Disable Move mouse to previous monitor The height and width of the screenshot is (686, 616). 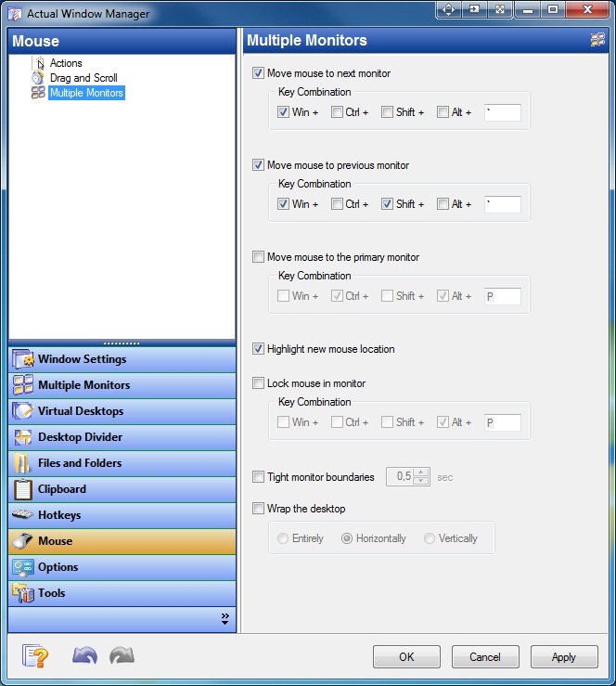point(258,165)
